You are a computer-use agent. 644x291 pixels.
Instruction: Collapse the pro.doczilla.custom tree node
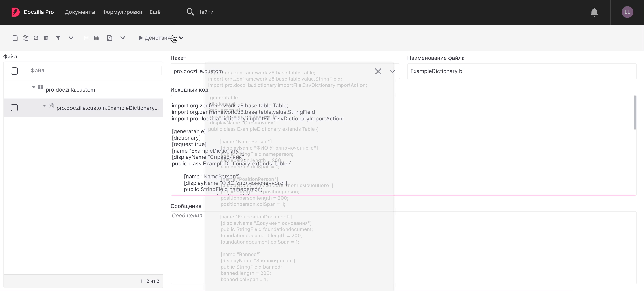34,87
